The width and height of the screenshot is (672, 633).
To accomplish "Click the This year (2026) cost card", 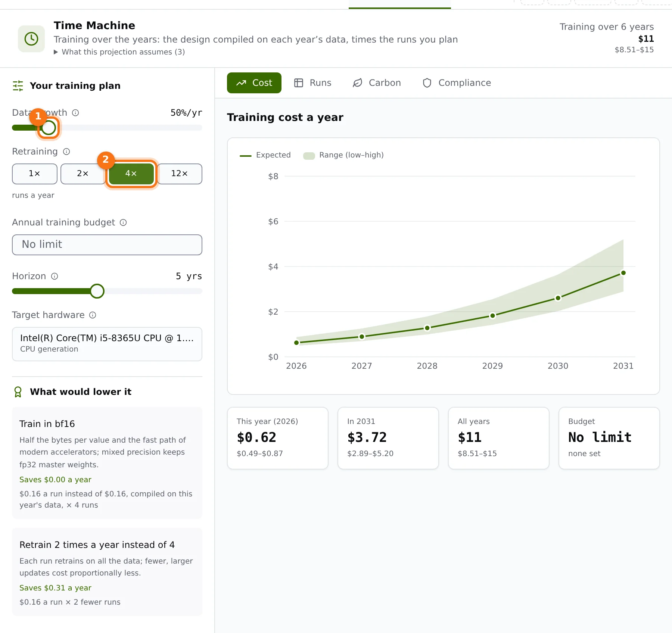I will click(278, 438).
